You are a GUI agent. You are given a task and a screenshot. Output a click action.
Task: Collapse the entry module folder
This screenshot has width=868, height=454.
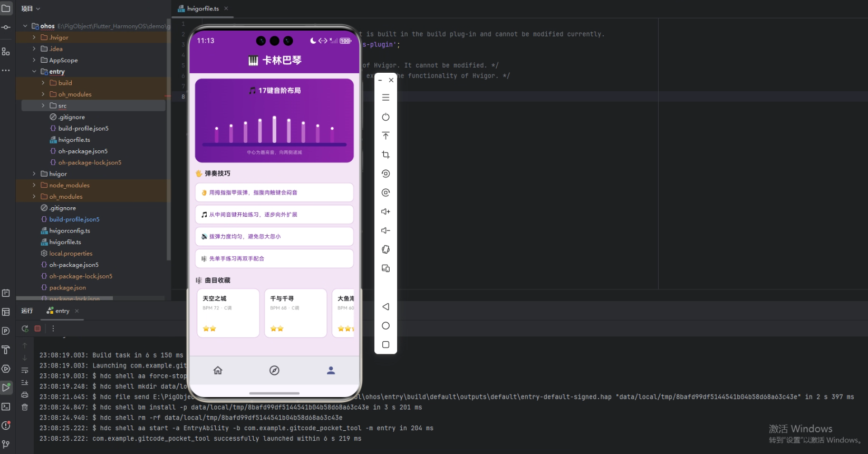pyautogui.click(x=34, y=72)
